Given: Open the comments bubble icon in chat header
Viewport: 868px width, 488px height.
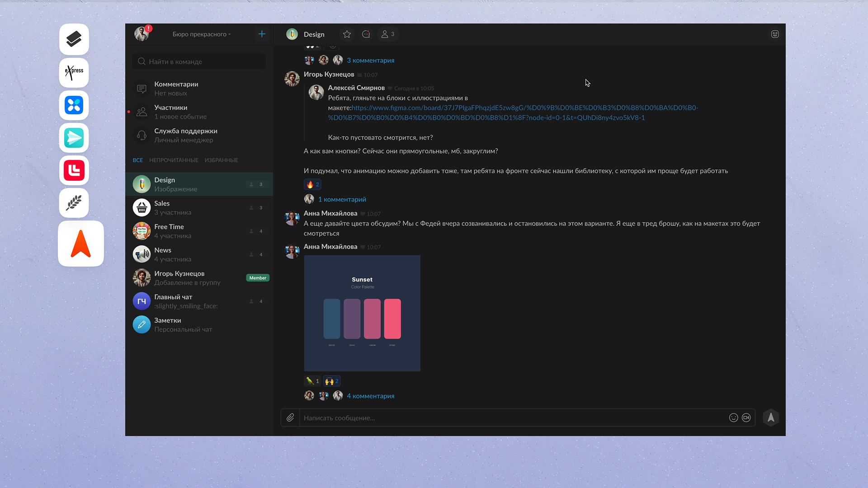Looking at the screenshot, I should (x=366, y=34).
